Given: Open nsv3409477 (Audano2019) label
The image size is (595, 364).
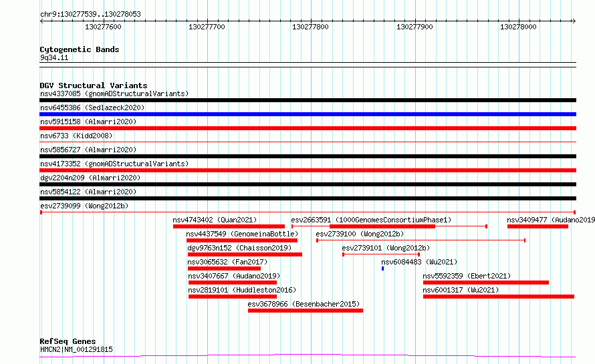Looking at the screenshot, I should point(551,220).
